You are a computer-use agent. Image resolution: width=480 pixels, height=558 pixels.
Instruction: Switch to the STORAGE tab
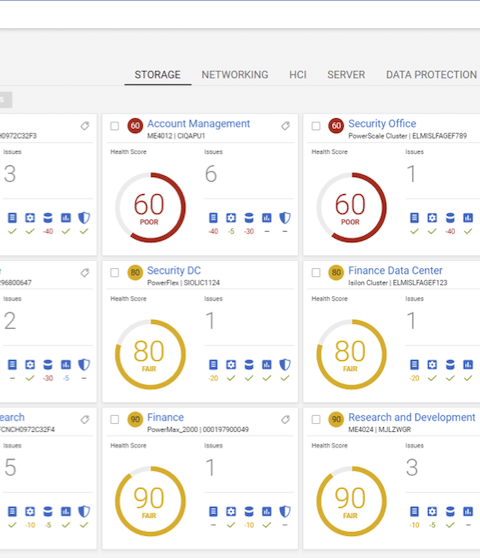pyautogui.click(x=157, y=75)
